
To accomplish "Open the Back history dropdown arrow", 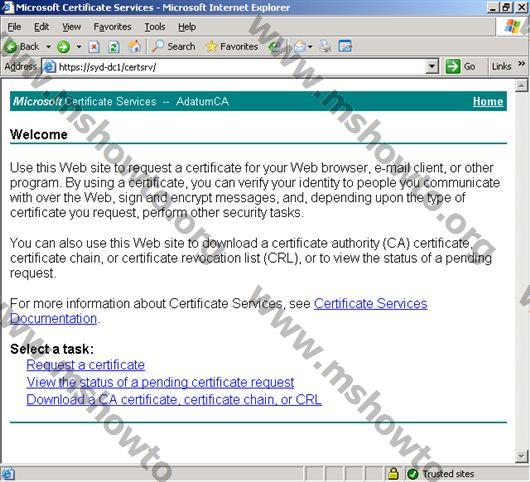I will [48, 47].
